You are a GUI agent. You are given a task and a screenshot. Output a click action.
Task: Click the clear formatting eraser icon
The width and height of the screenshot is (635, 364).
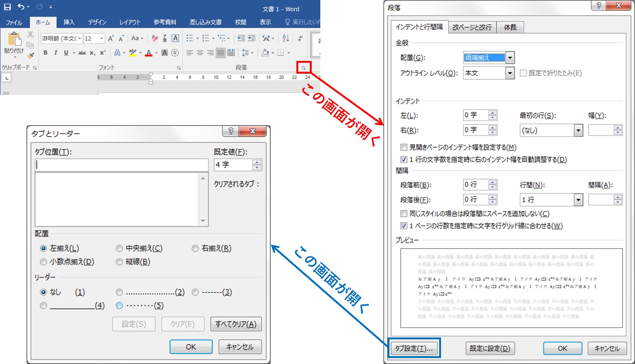pyautogui.click(x=154, y=38)
